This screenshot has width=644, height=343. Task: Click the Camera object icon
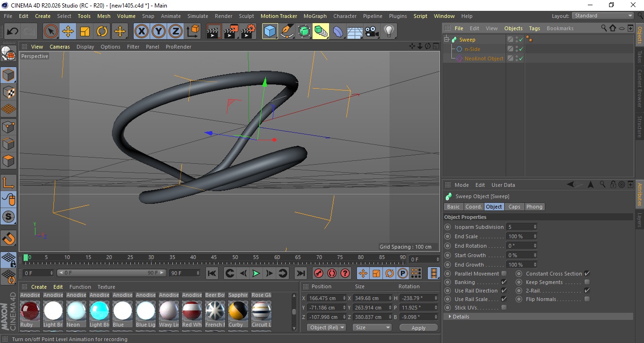click(372, 32)
